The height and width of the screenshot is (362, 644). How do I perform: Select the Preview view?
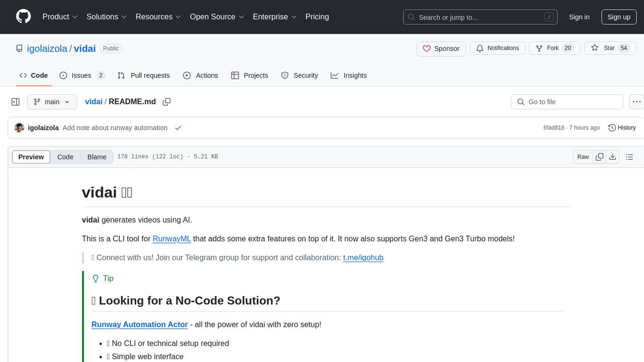point(31,157)
